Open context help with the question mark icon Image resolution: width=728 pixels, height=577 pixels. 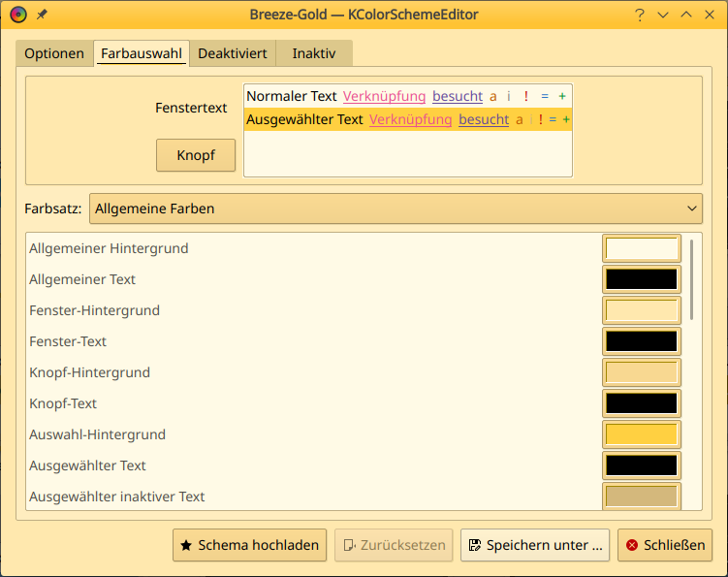coord(640,15)
